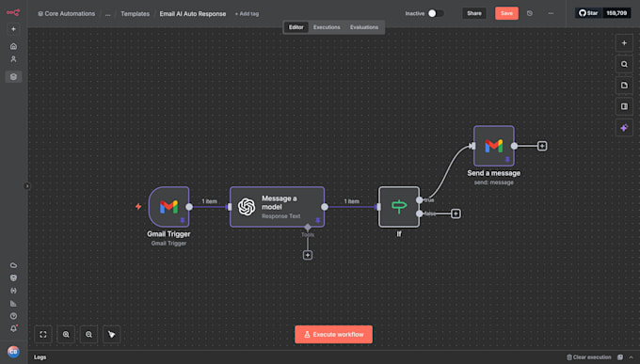Expand the Logs panel with chevron

(631, 357)
